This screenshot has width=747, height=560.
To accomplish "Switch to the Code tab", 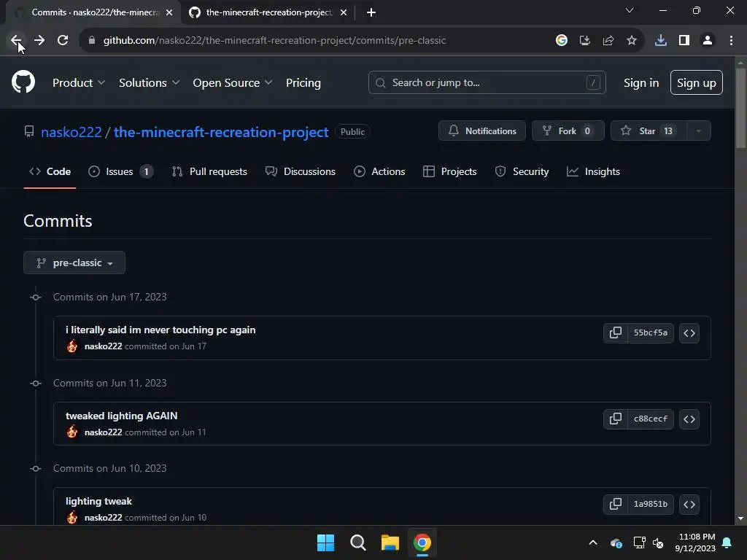I will 50,171.
